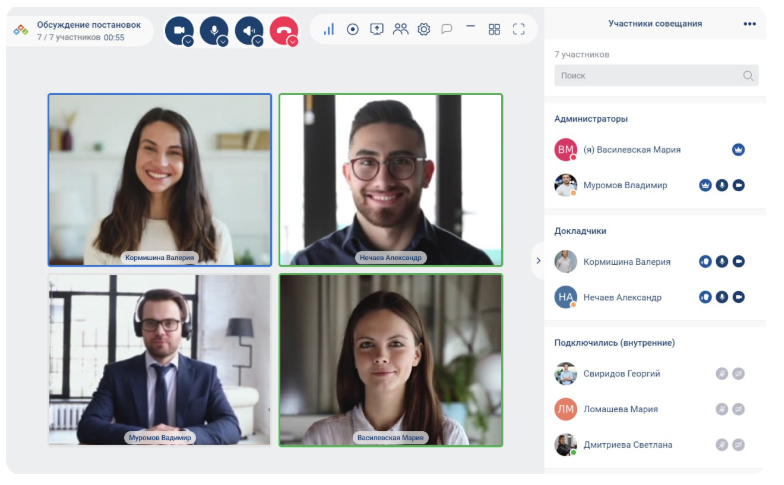The height and width of the screenshot is (485, 784).
Task: Open hang-up options dropdown arrow
Action: click(293, 42)
